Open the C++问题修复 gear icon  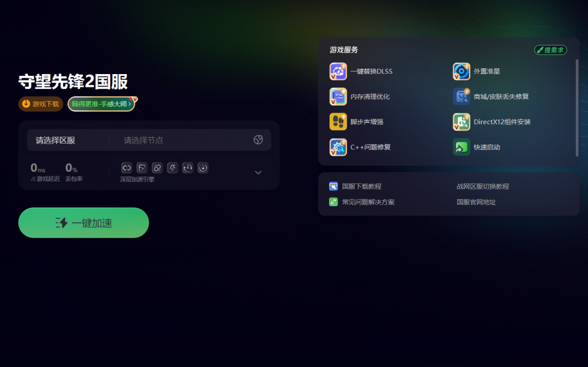pos(338,147)
